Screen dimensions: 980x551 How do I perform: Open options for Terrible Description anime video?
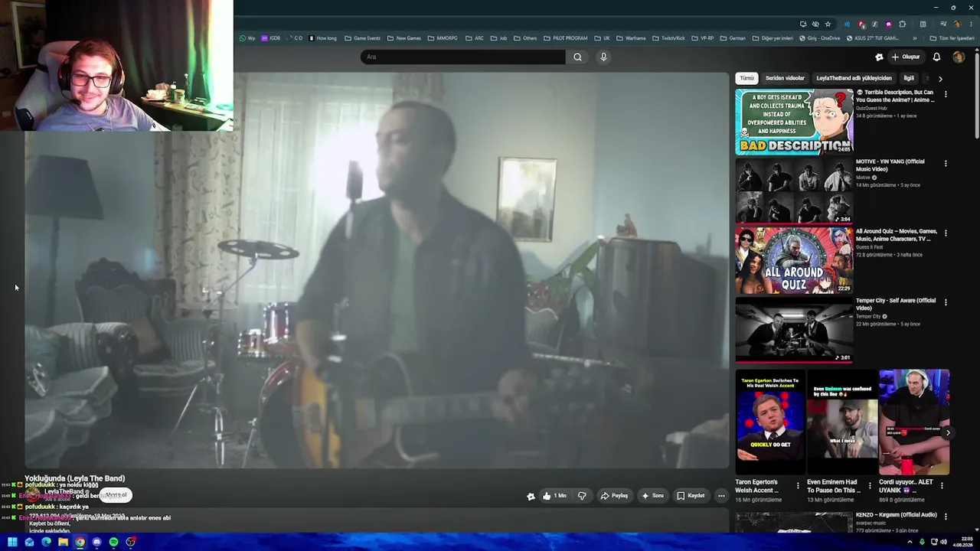pyautogui.click(x=946, y=94)
